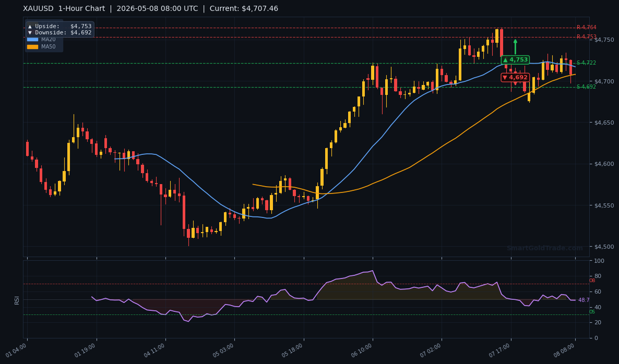Click the $4,700 price axis label
Image resolution: width=619 pixels, height=364 pixels.
(604, 81)
